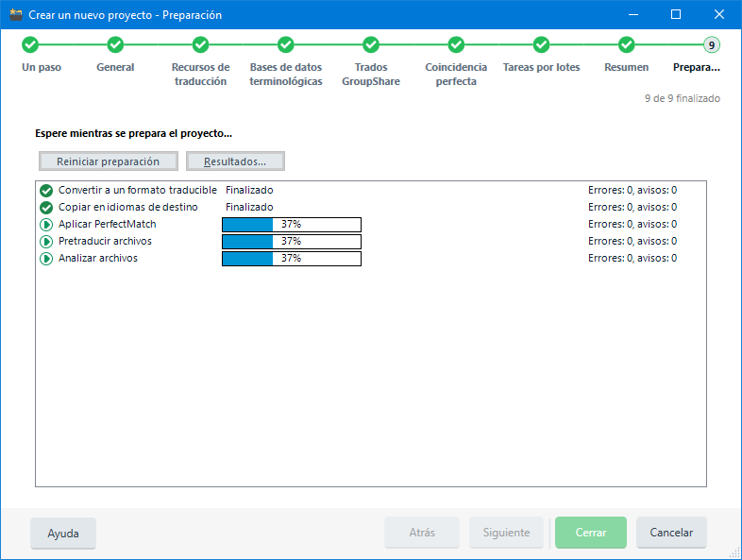Click errors count for Analizar archivos row
The image size is (742, 560).
pos(632,258)
